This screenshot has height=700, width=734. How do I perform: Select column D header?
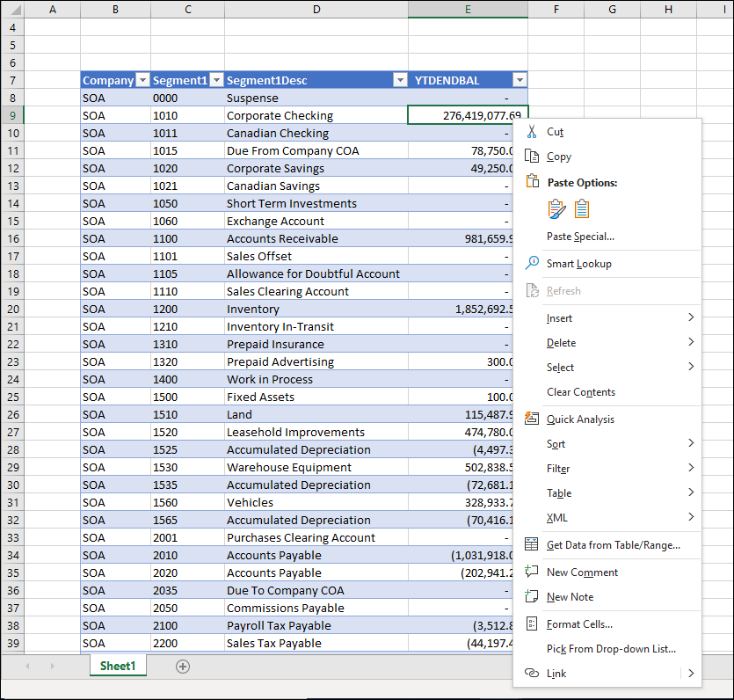click(316, 10)
